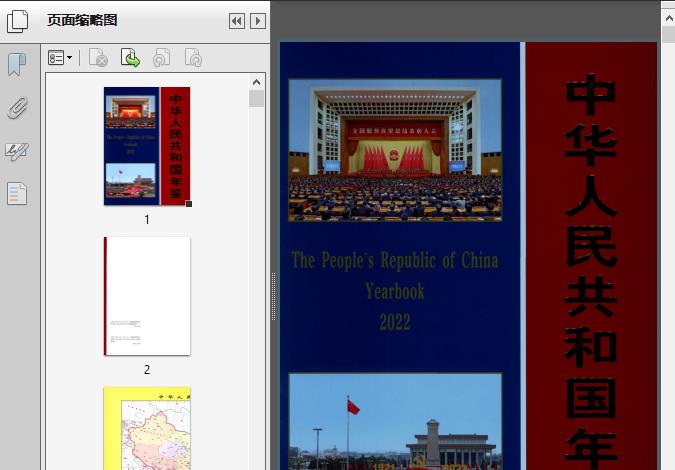Open the signatures panel icon

[x=17, y=152]
